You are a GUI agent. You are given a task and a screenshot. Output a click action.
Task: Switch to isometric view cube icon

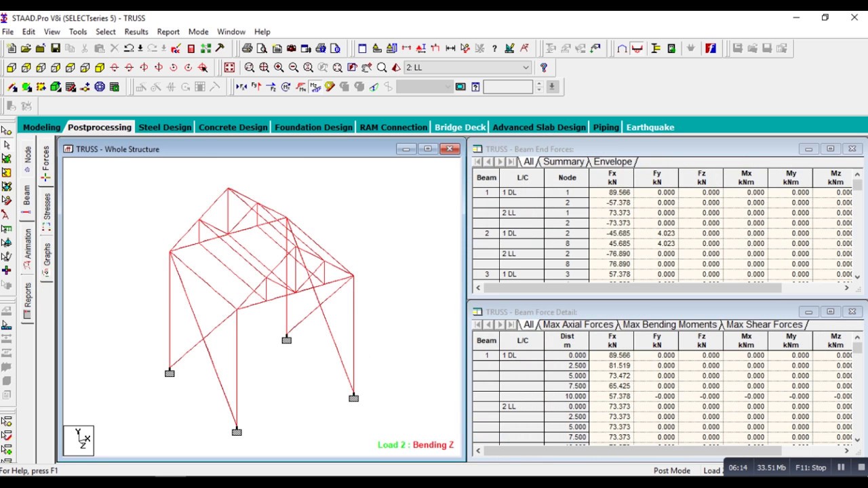[100, 67]
